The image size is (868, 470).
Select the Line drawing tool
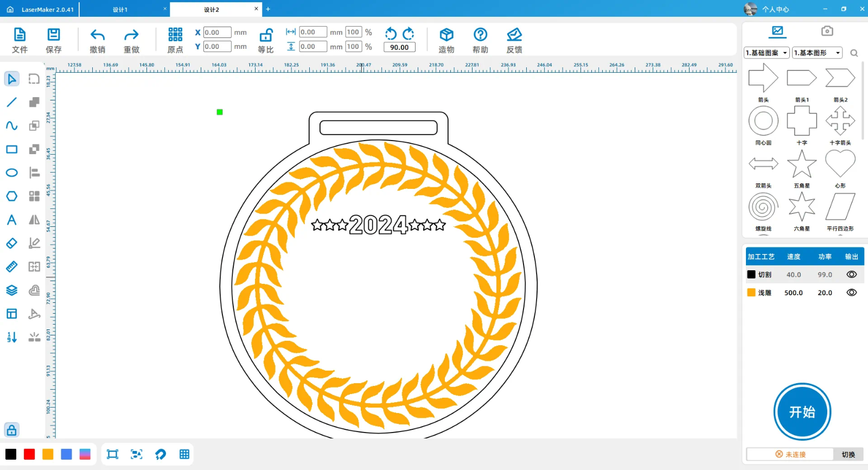[x=11, y=102]
